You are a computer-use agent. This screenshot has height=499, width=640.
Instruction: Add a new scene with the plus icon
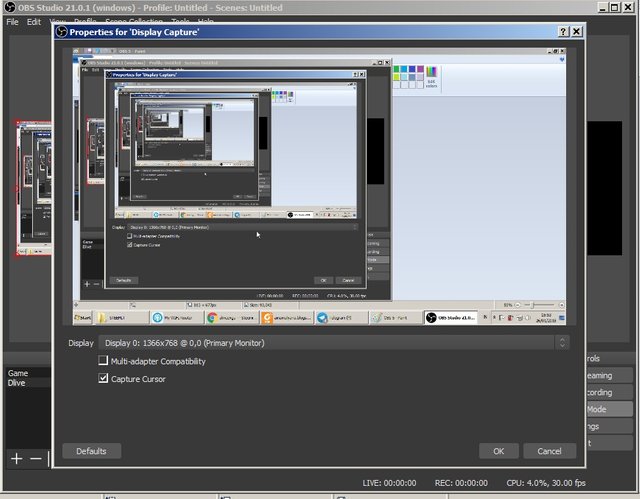pyautogui.click(x=17, y=459)
